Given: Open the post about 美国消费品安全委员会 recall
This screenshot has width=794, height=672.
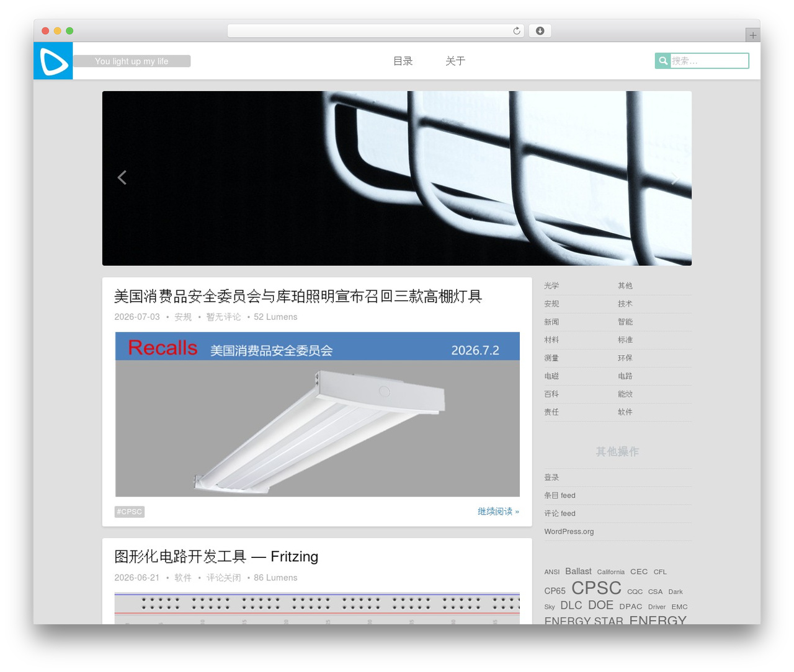Looking at the screenshot, I should coord(298,296).
